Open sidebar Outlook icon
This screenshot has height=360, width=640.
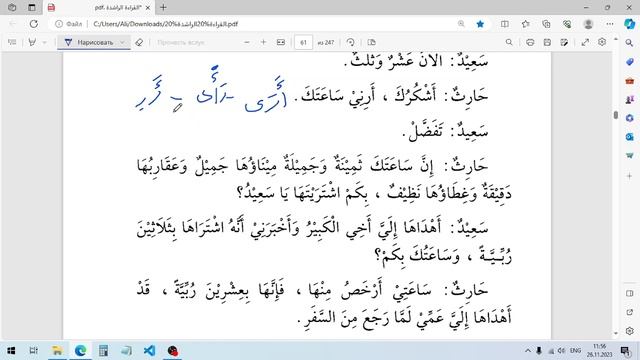pos(630,137)
